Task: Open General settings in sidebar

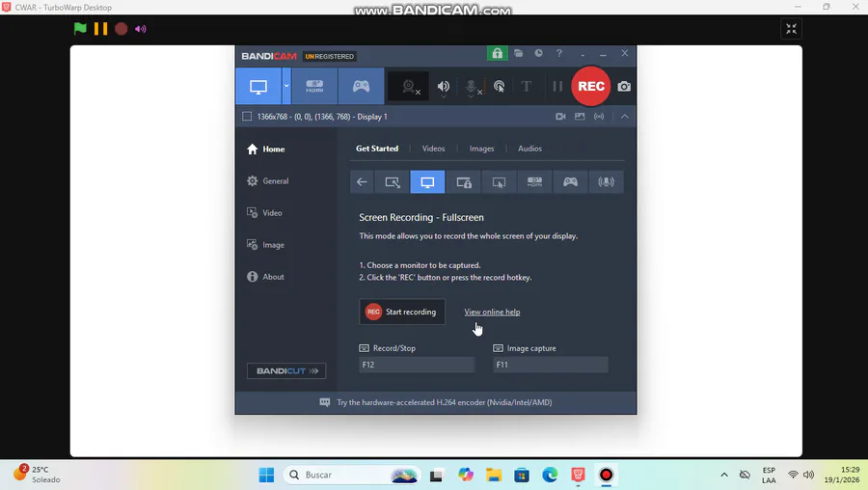Action: click(x=268, y=181)
